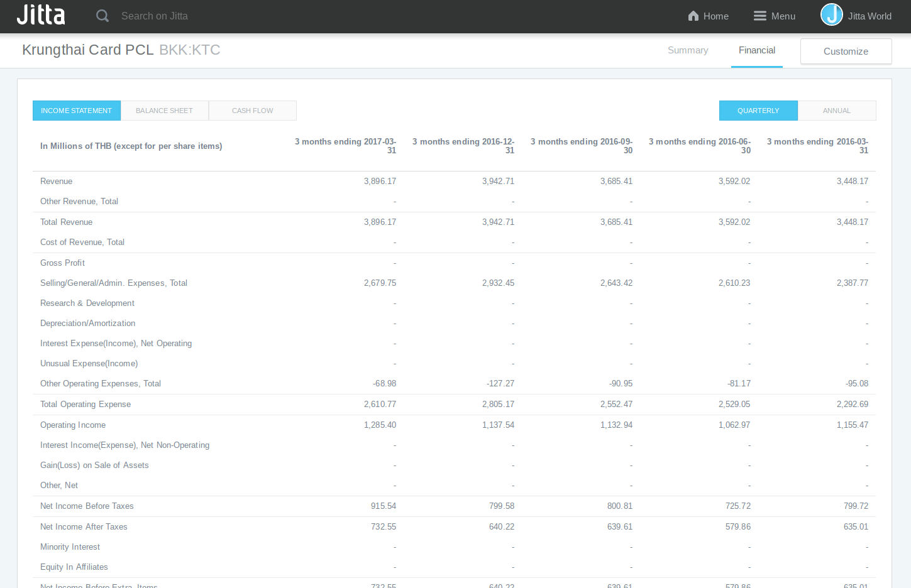Click Operating Income value 1,062.97
This screenshot has height=588, width=911.
click(x=734, y=425)
